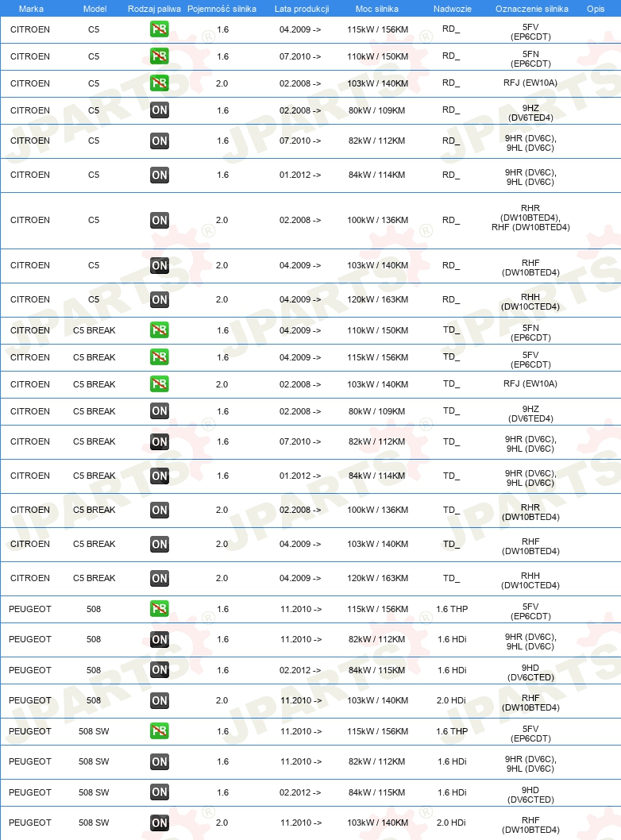Click the Marka column header

tap(31, 9)
